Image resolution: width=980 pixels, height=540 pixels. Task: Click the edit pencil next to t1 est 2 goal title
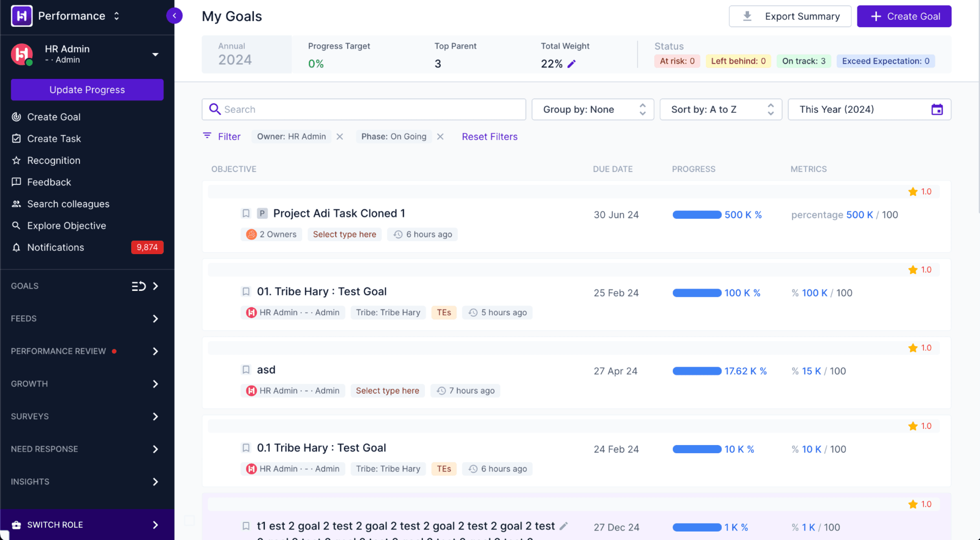[x=564, y=526]
